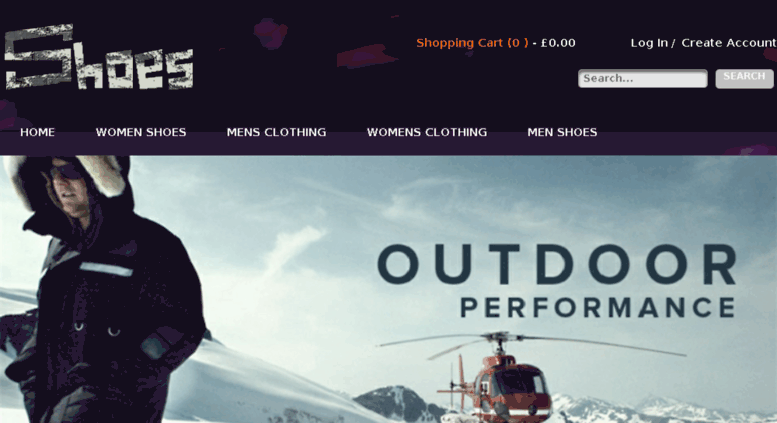Open the WOMEN SHOES category
The height and width of the screenshot is (423, 777).
click(141, 132)
